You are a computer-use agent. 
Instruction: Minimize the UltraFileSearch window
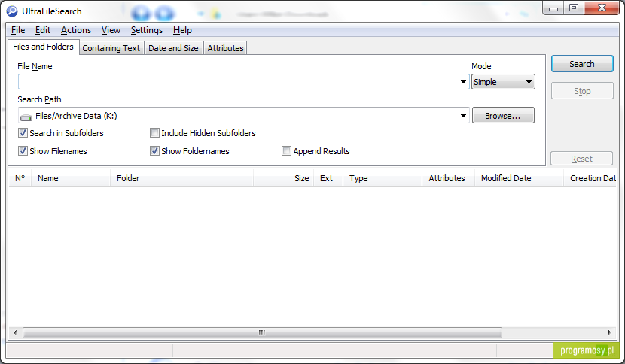pos(553,8)
